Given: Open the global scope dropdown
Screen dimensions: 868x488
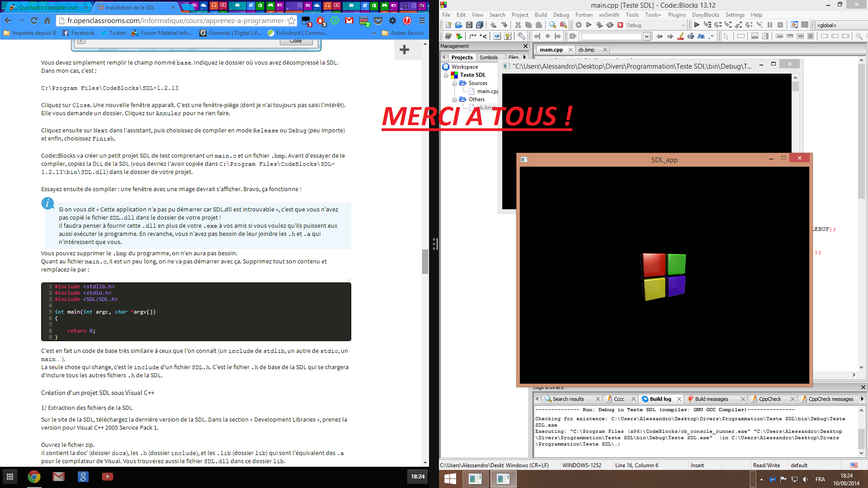Looking at the screenshot, I should click(x=841, y=25).
